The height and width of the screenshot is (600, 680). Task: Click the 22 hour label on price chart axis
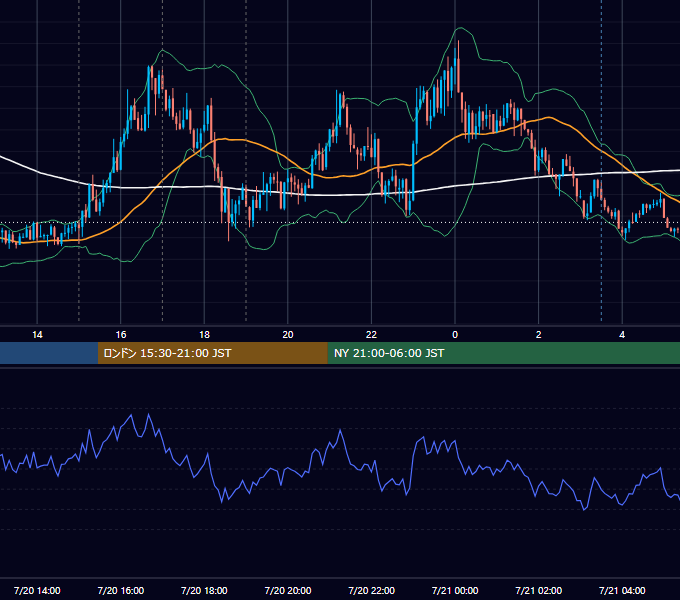click(x=371, y=335)
